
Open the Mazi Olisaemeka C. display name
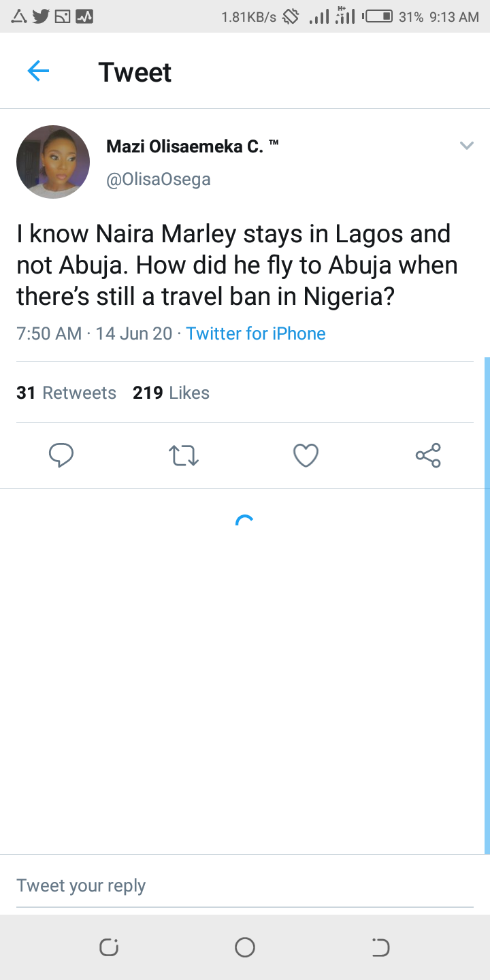tap(185, 146)
